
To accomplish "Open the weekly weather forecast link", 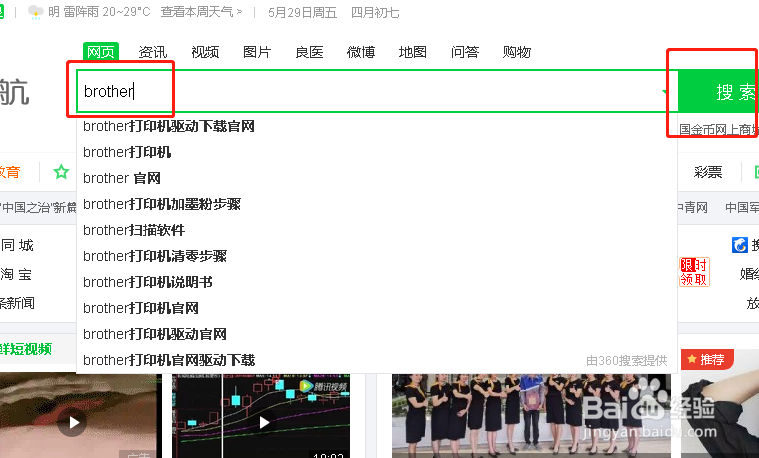I will click(x=201, y=12).
